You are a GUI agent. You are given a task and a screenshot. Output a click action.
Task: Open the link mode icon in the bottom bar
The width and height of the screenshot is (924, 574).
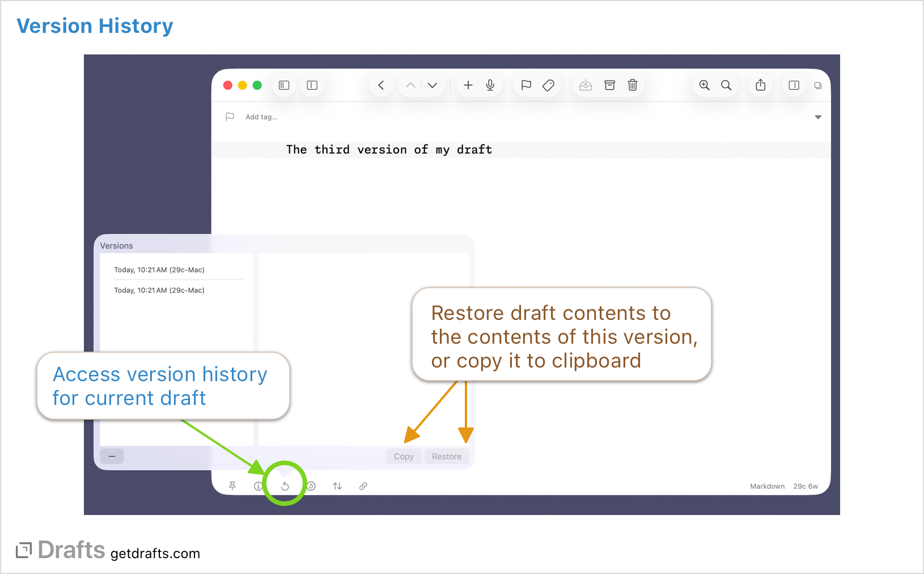click(363, 486)
